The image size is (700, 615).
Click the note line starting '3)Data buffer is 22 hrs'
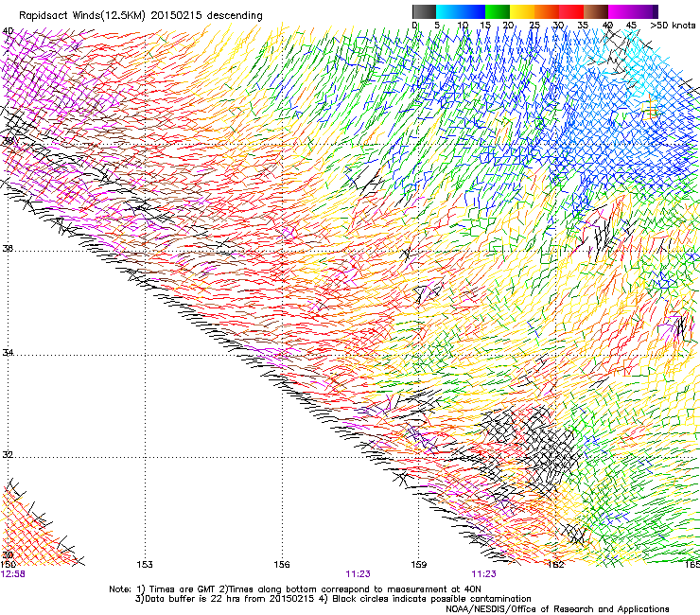pyautogui.click(x=333, y=599)
